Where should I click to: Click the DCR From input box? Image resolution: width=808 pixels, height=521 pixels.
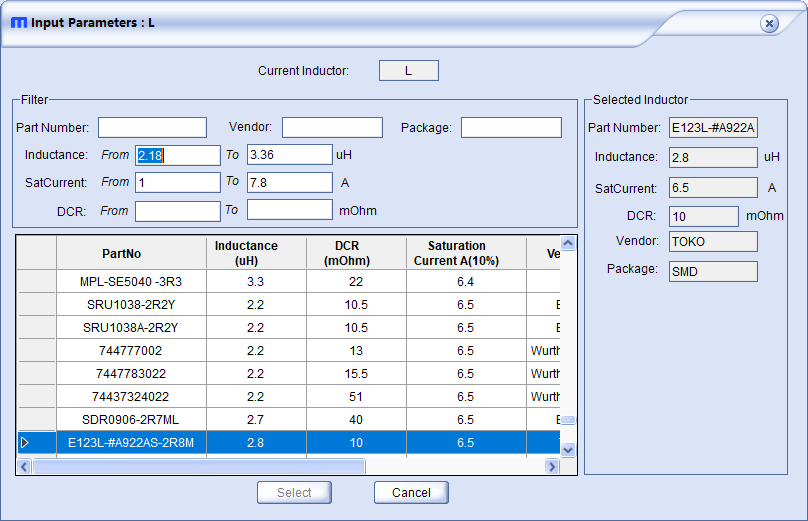tap(177, 210)
